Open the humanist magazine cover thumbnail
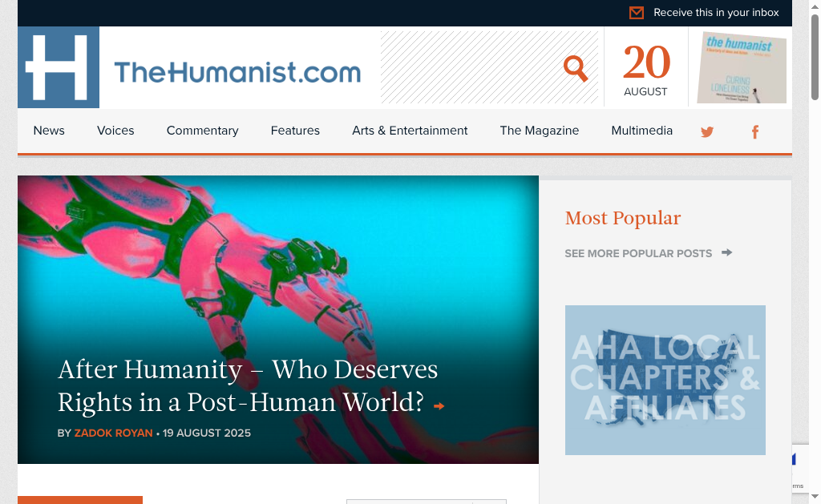 click(x=742, y=67)
